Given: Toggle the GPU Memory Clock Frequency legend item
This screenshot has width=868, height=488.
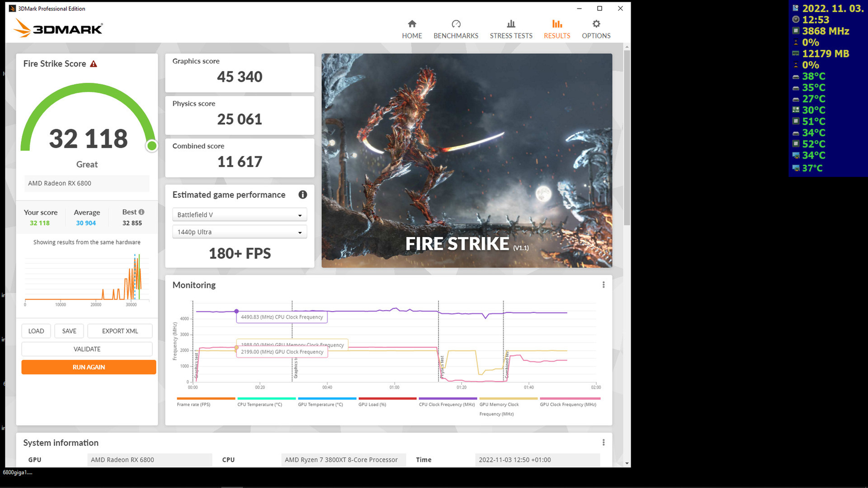Looking at the screenshot, I should click(x=508, y=407).
